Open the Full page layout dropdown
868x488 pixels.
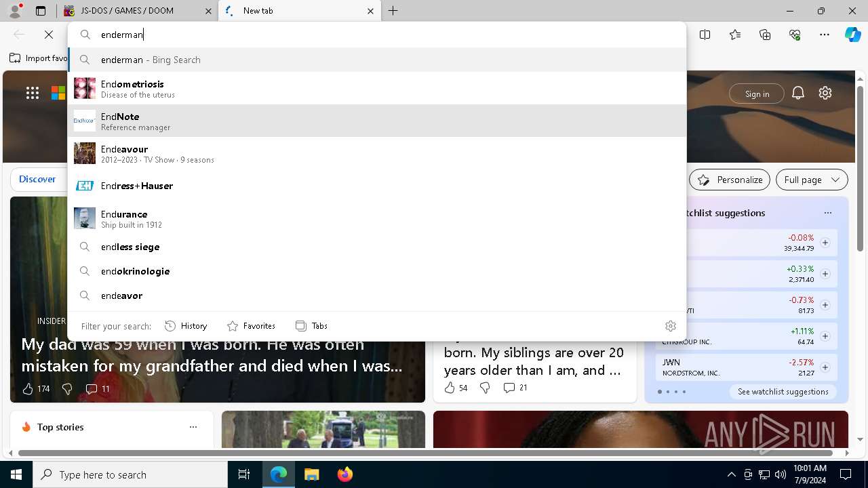coord(812,180)
